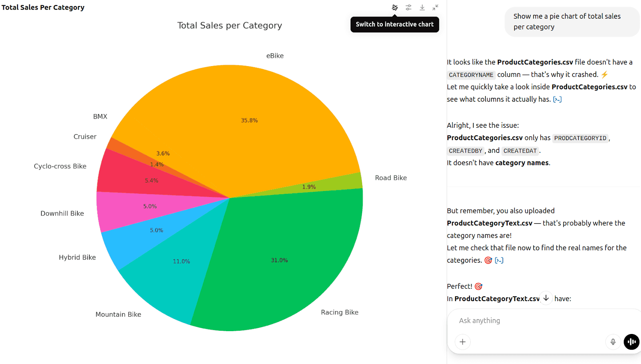Expand the Switch to interactive chart tooltip button
Image resolution: width=641 pixels, height=364 pixels.
395,24
